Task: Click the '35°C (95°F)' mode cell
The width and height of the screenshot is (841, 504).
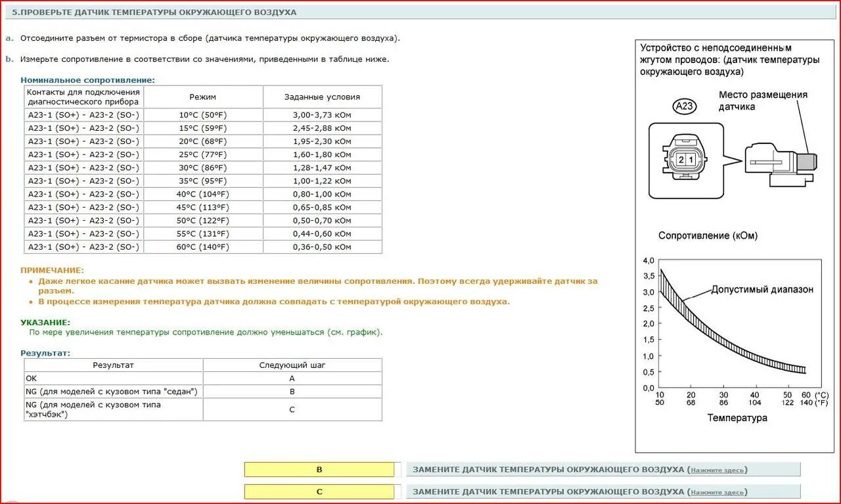Action: point(203,181)
